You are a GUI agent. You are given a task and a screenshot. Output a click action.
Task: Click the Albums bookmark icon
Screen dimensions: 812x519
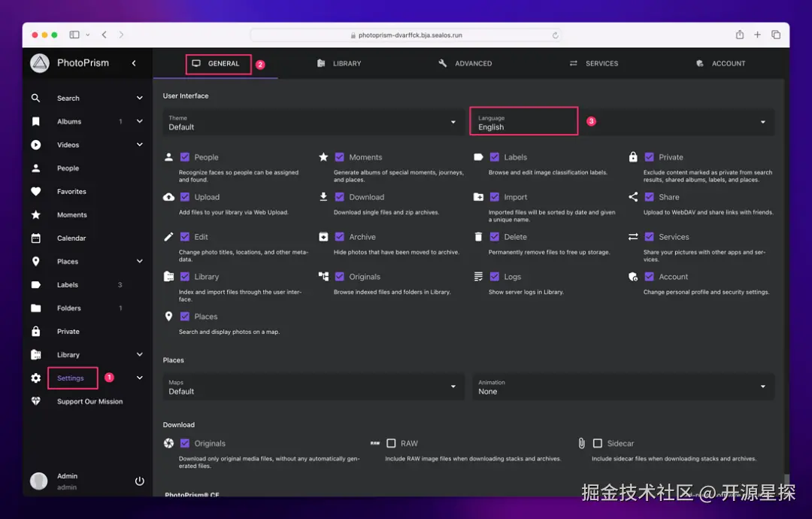(36, 121)
